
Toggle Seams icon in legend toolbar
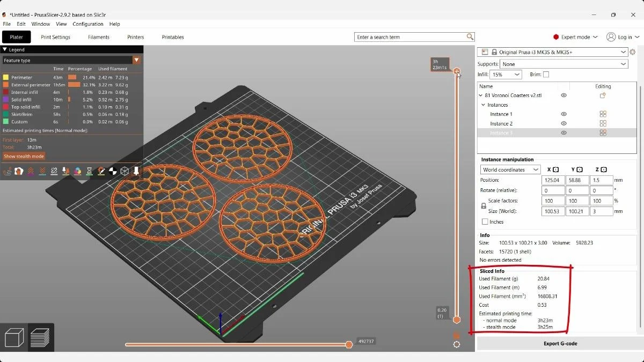coord(54,171)
